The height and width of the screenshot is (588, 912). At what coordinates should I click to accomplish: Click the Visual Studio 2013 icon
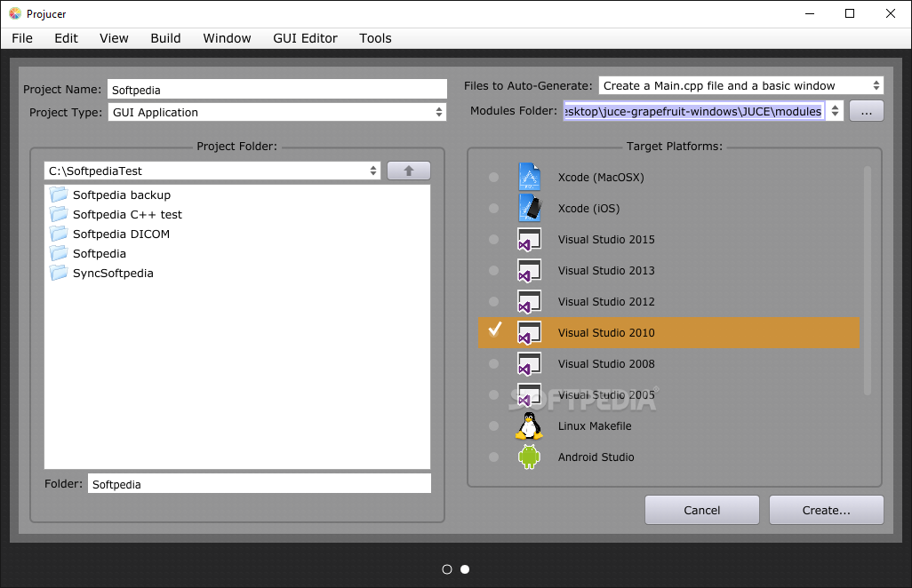[529, 270]
